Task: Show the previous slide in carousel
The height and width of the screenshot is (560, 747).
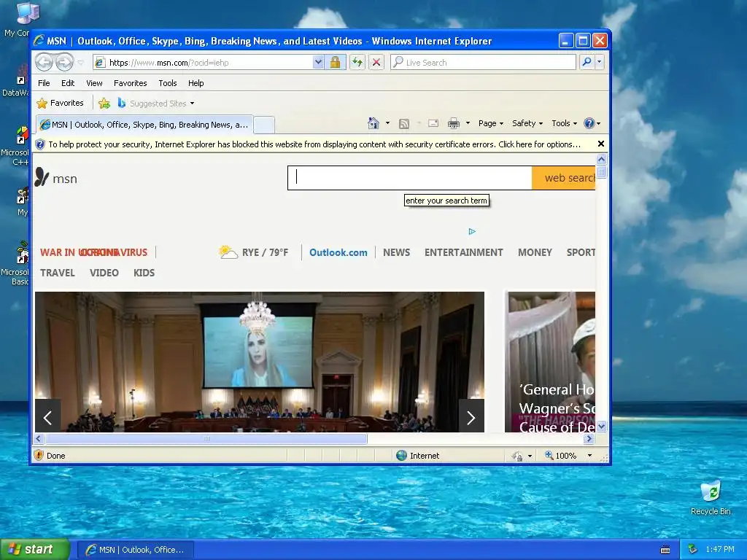Action: coord(47,416)
